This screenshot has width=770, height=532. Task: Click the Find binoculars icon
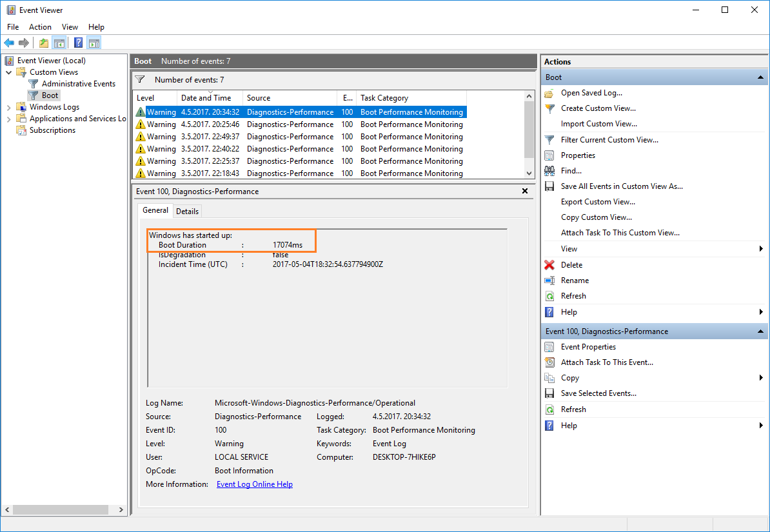point(549,171)
